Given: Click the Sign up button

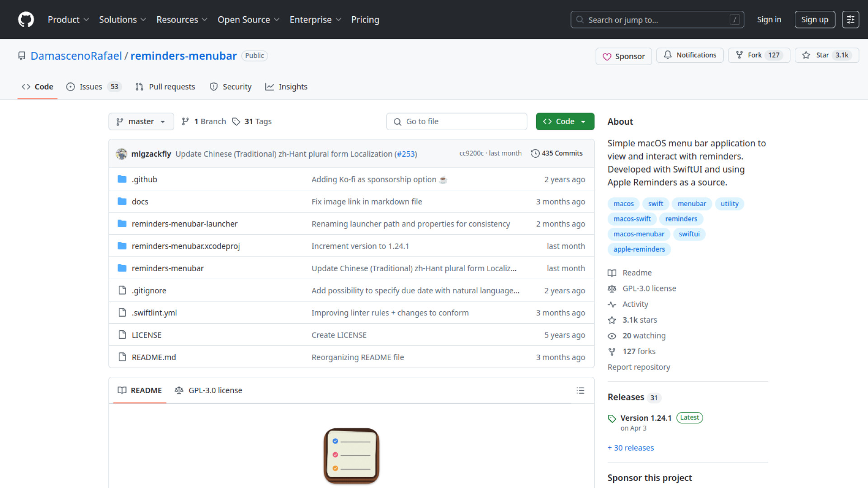Looking at the screenshot, I should click(814, 19).
